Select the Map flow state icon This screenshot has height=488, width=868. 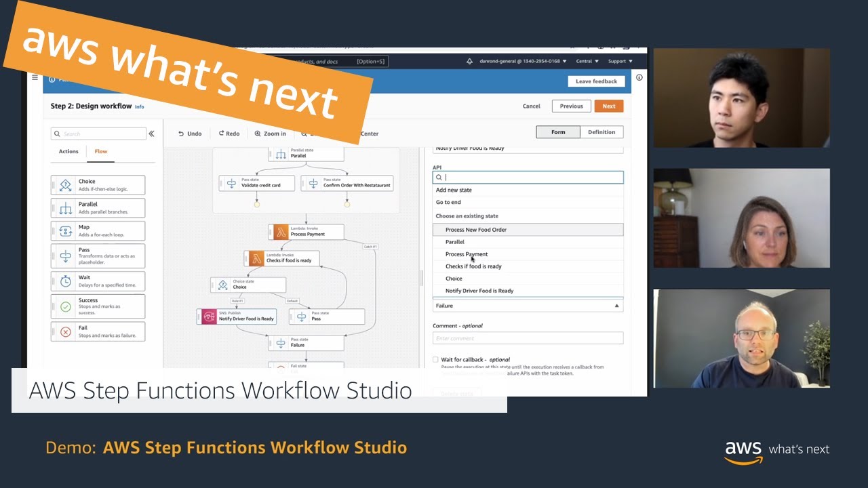coord(66,231)
